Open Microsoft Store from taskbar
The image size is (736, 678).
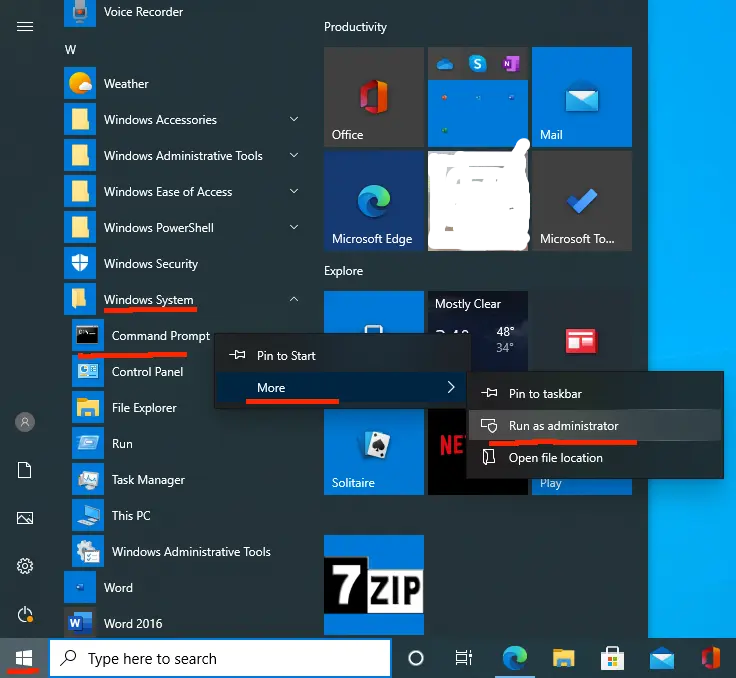click(612, 658)
